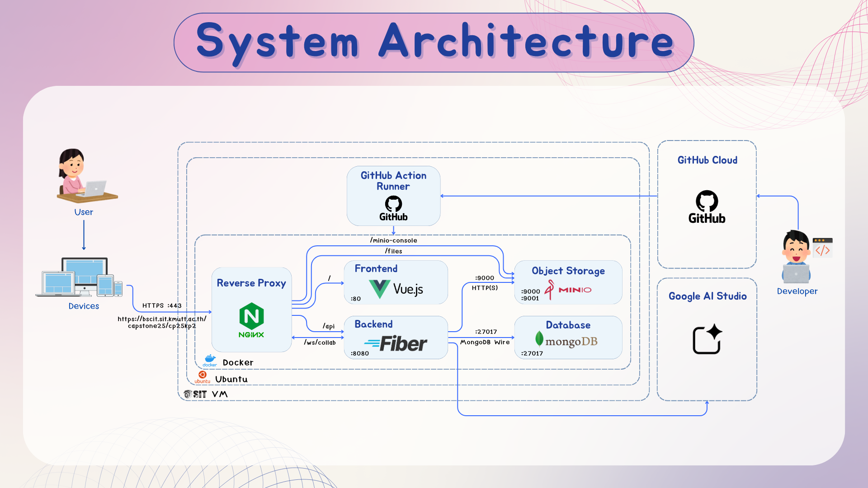Click the GitHub Action Runner octocat icon
Screen dimensions: 868x488
point(393,204)
